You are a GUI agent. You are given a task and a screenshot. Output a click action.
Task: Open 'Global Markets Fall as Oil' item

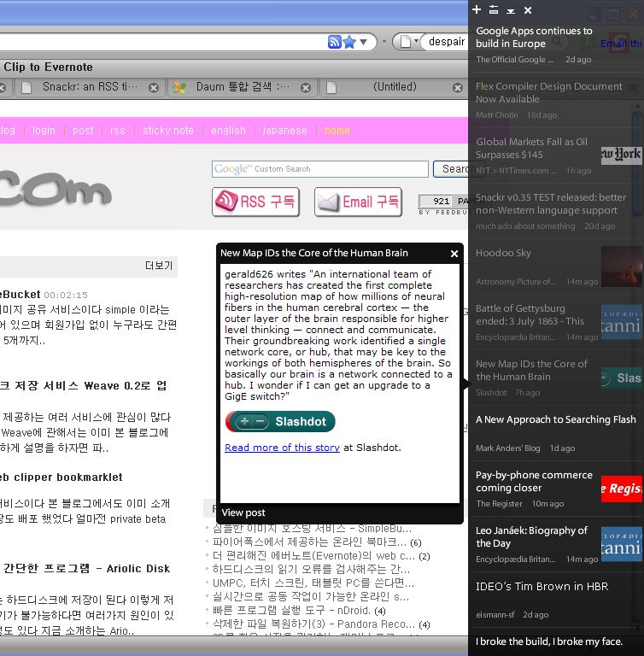tap(531, 148)
